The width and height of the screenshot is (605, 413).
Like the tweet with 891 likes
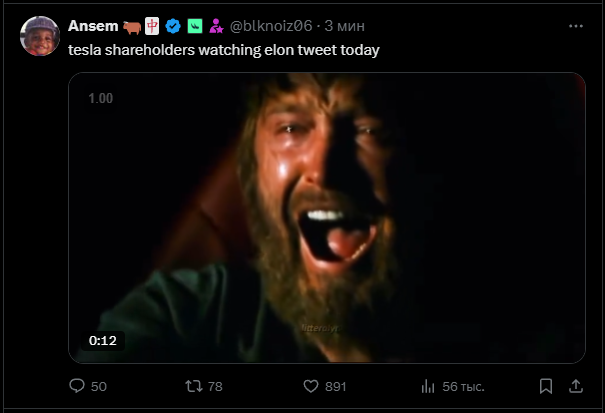click(x=311, y=386)
